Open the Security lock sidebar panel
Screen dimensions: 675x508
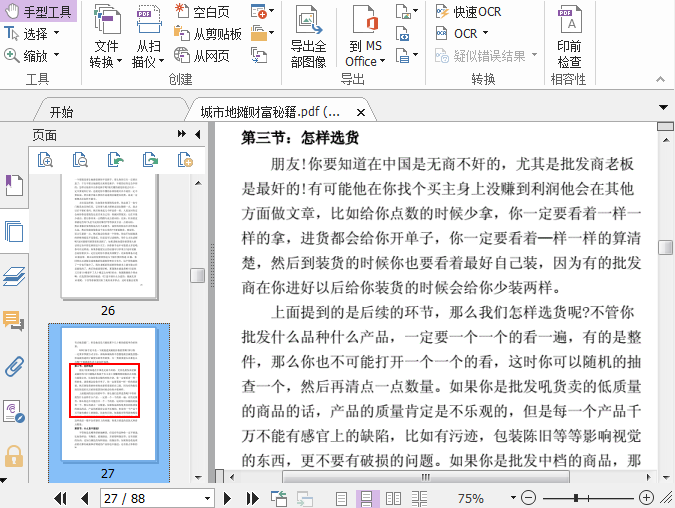pyautogui.click(x=14, y=456)
